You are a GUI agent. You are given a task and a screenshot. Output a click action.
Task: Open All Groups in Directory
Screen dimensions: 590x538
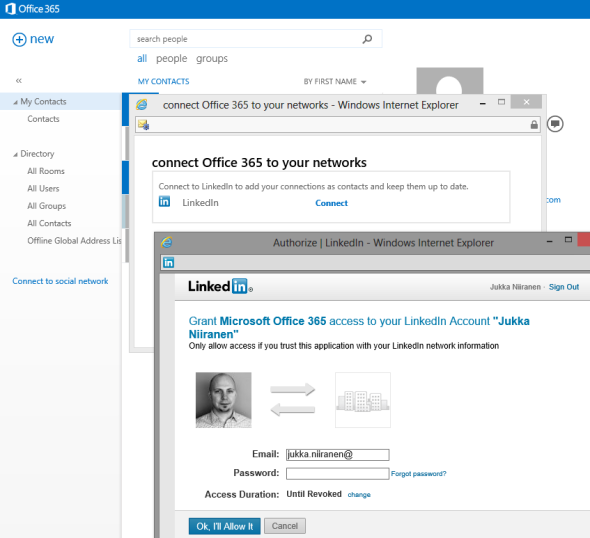47,206
